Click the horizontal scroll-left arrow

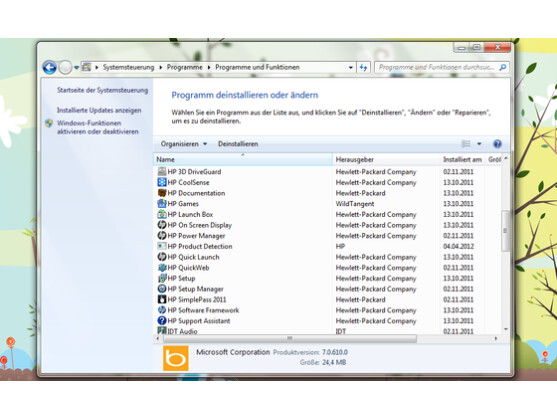pyautogui.click(x=158, y=338)
